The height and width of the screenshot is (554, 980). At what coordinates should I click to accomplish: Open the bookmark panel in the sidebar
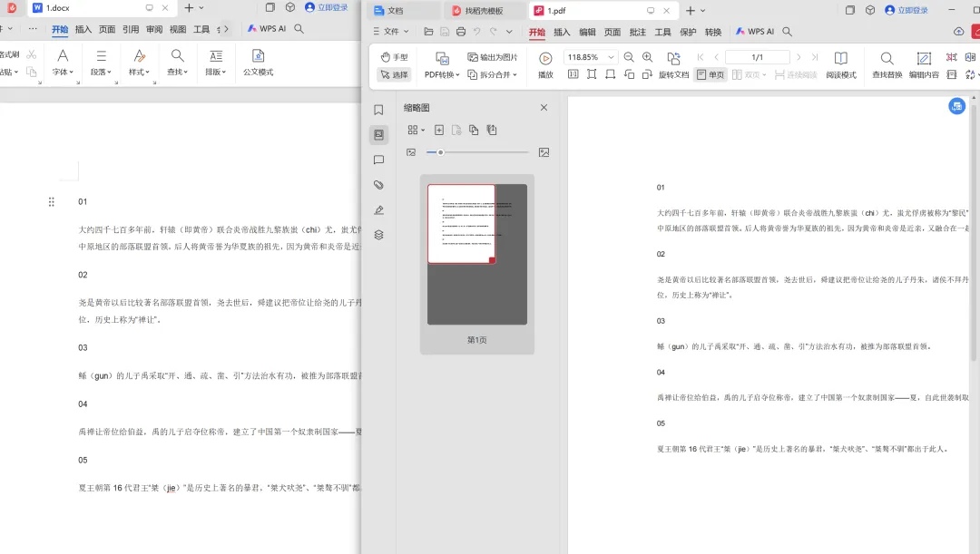tap(378, 110)
